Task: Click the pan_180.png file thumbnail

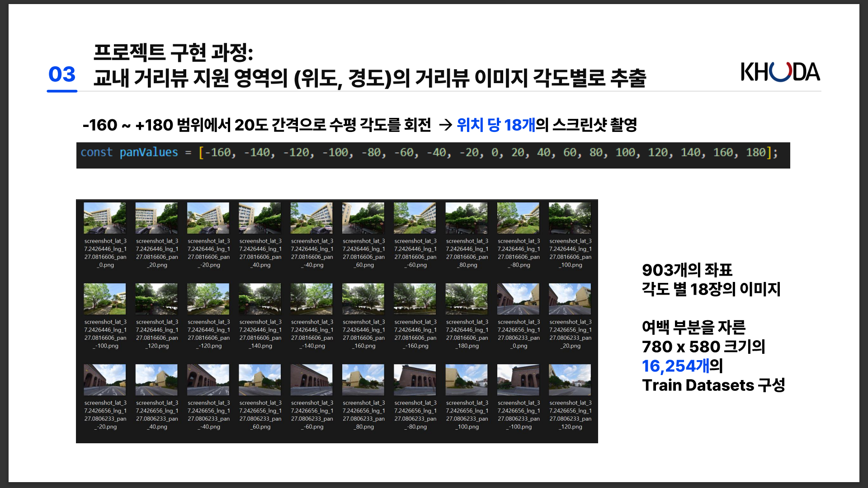Action: [467, 299]
